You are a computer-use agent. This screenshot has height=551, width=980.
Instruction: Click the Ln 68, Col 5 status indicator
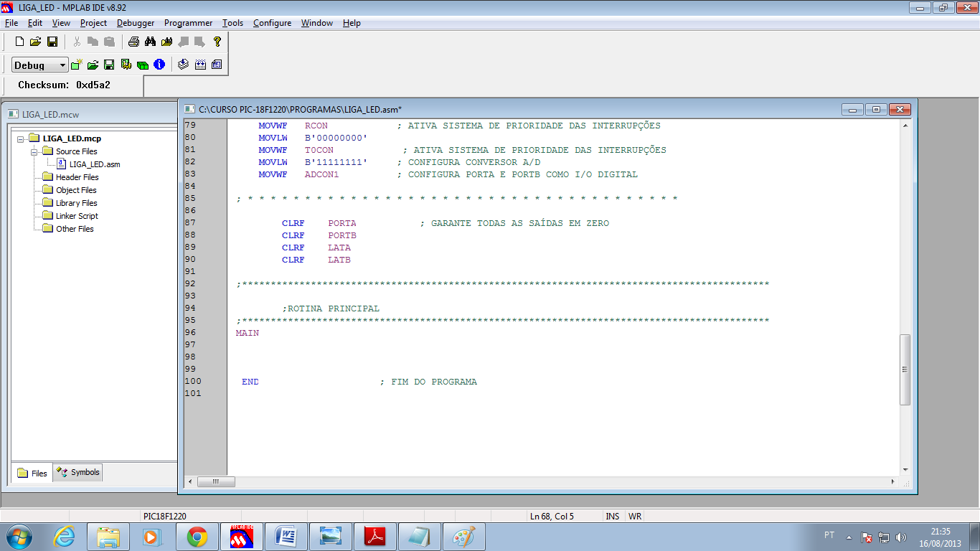552,516
